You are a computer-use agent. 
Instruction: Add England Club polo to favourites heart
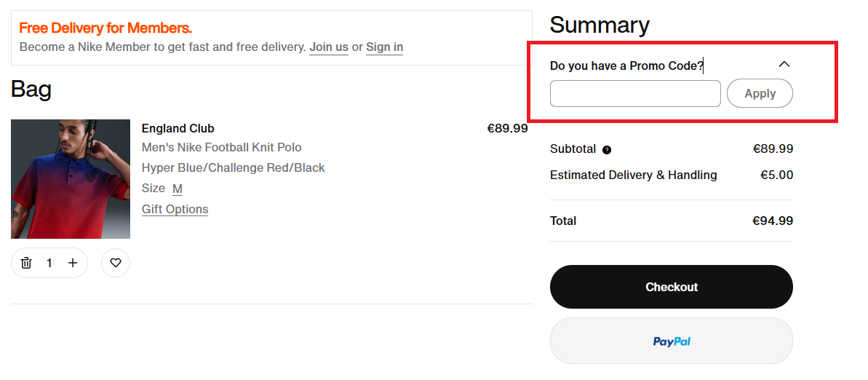pos(116,263)
